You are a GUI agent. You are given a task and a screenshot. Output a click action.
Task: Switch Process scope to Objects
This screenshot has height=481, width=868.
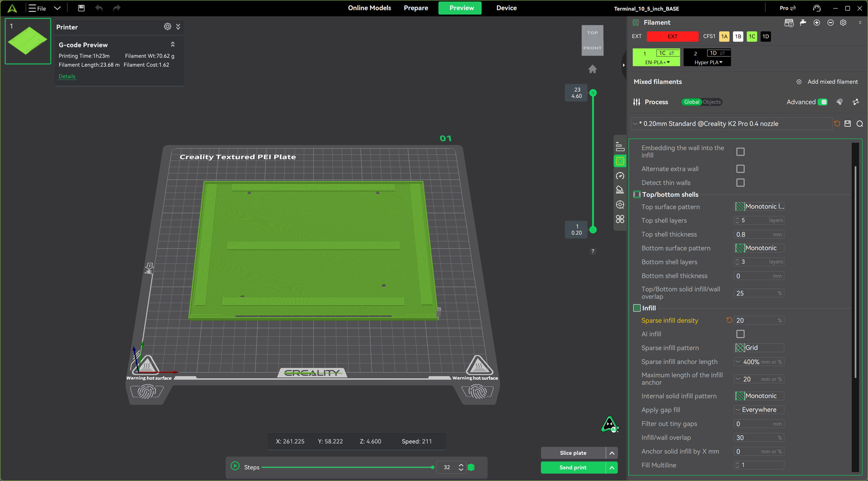[x=712, y=102]
